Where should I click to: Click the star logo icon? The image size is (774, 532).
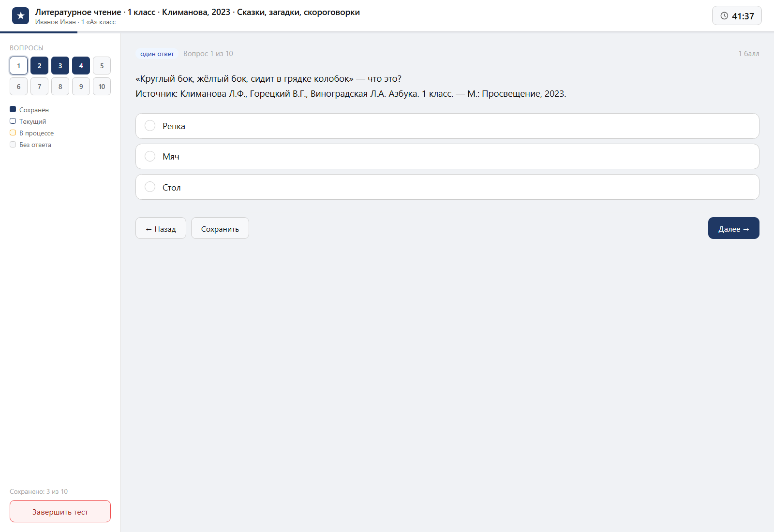click(20, 16)
